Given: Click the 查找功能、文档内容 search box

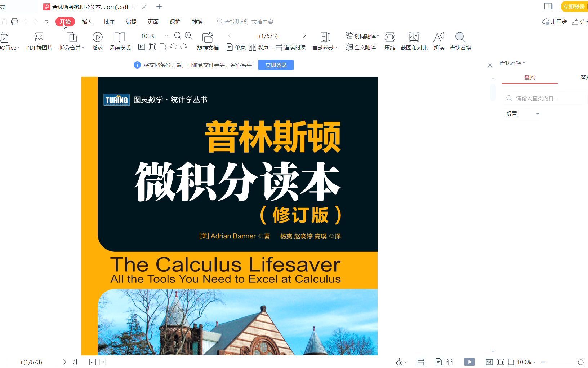Looking at the screenshot, I should tap(245, 22).
